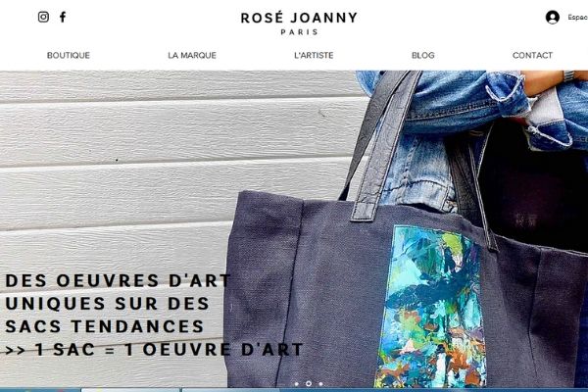Open the CONTACT page
588x392 pixels.
[532, 55]
